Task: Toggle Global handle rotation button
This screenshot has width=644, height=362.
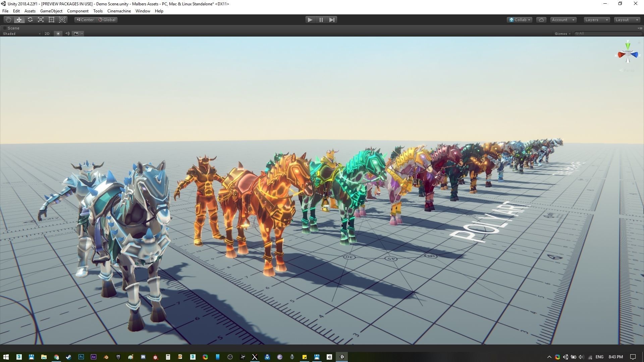Action: [x=107, y=20]
